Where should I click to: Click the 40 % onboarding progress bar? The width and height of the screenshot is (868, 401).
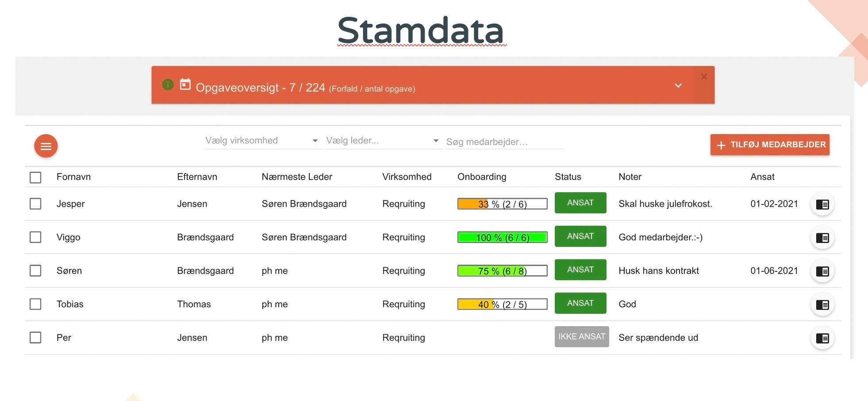pyautogui.click(x=503, y=305)
